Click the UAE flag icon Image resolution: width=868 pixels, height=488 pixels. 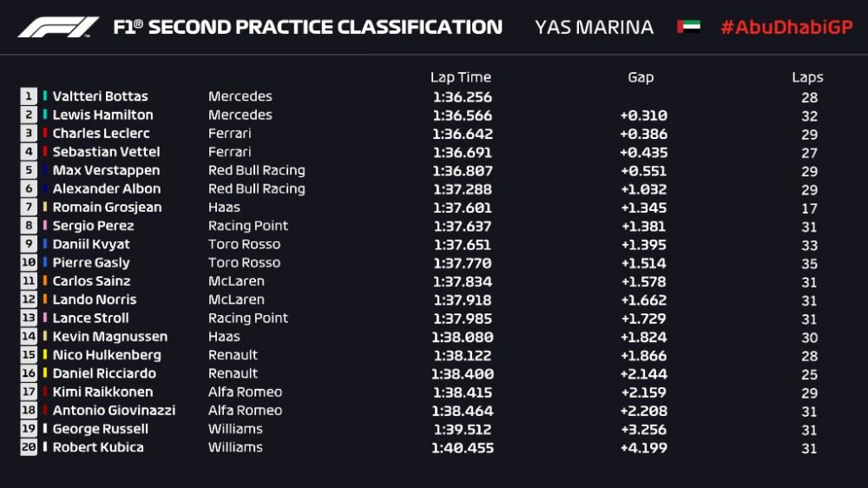coord(688,28)
